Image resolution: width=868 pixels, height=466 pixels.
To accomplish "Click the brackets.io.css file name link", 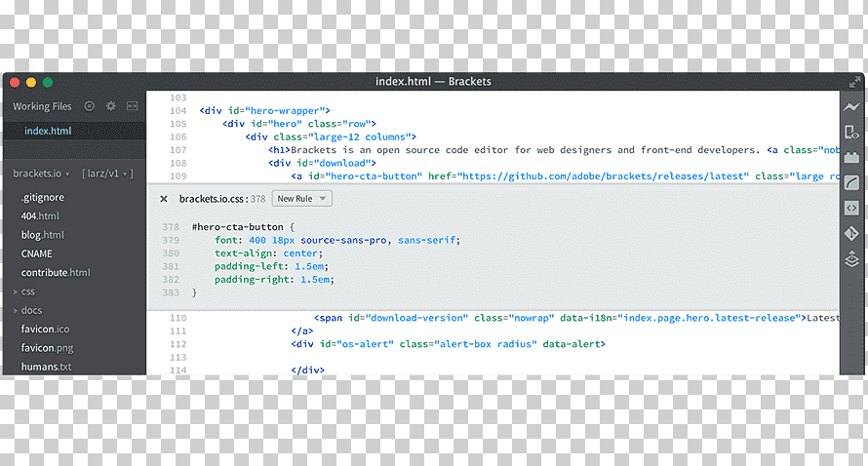I will coord(212,199).
